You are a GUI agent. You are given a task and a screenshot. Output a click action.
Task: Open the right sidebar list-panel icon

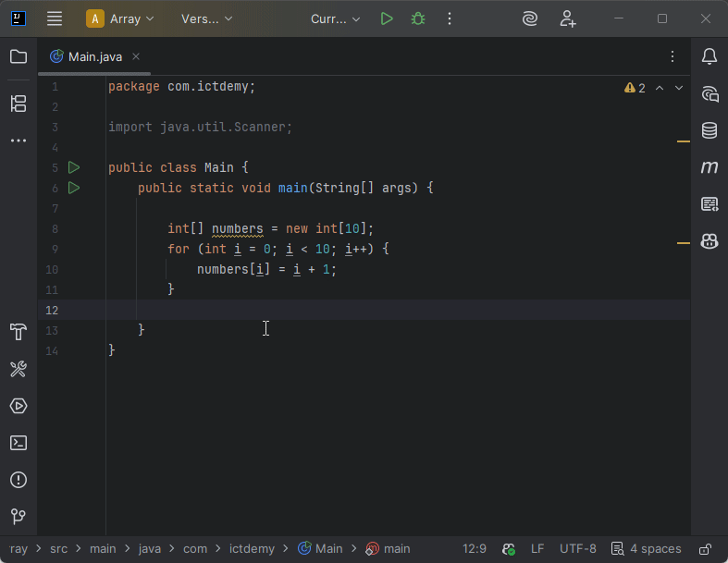pyautogui.click(x=709, y=203)
